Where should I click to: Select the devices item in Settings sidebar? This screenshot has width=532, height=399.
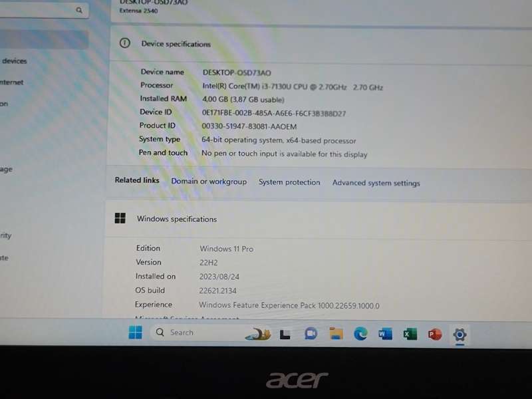(x=14, y=61)
